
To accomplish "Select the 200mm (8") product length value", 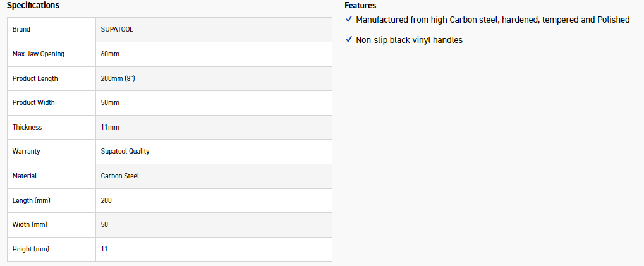I will (x=118, y=78).
